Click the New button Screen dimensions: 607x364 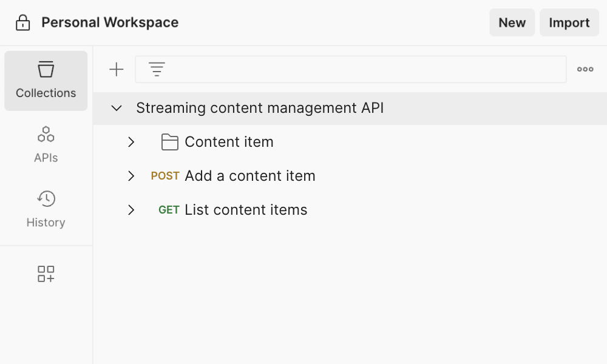coord(512,23)
